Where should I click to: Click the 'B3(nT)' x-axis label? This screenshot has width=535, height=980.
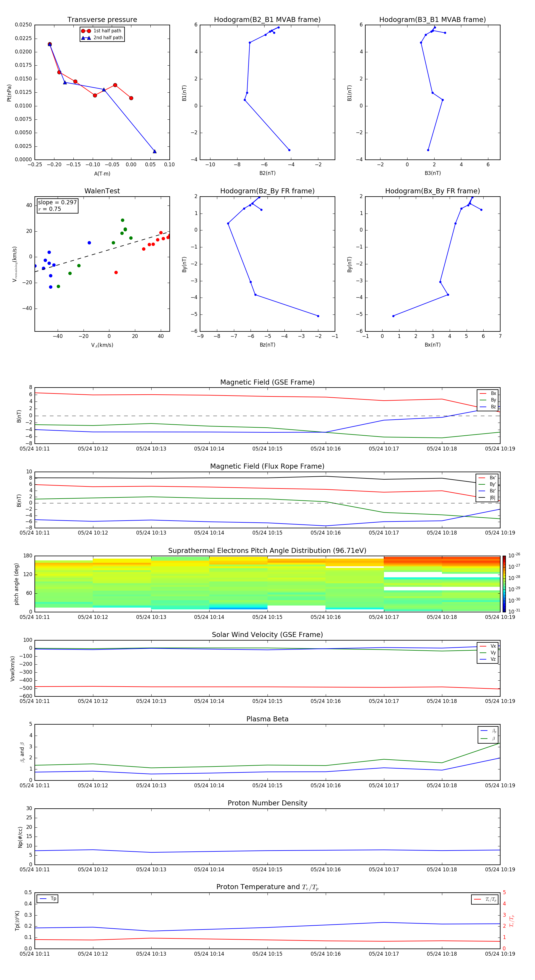(x=432, y=173)
